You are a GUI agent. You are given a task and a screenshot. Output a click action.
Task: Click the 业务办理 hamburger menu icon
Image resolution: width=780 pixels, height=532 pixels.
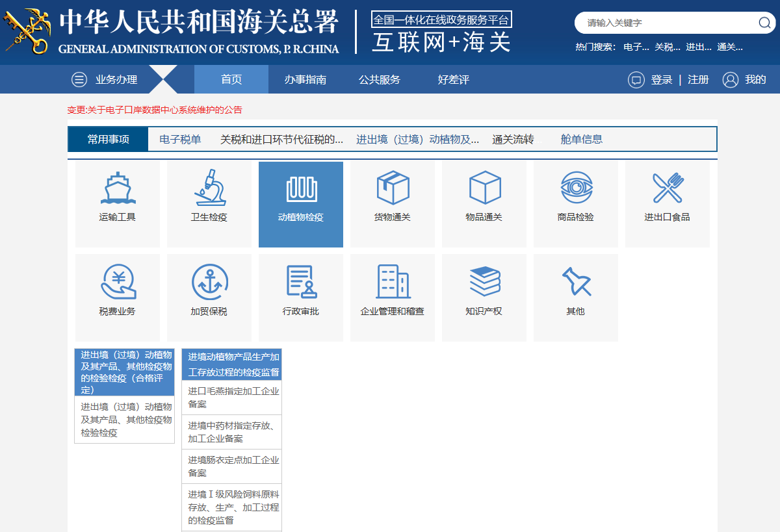click(x=79, y=79)
